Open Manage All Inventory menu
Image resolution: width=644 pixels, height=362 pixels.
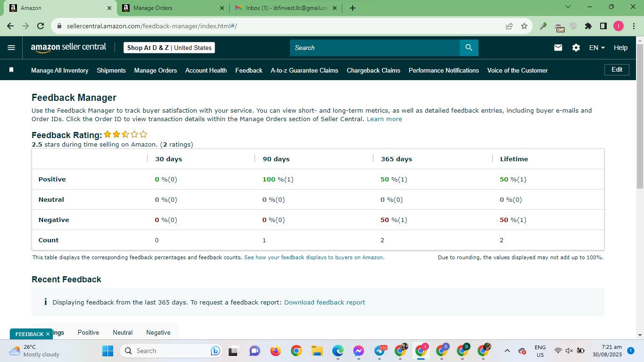[x=60, y=70]
